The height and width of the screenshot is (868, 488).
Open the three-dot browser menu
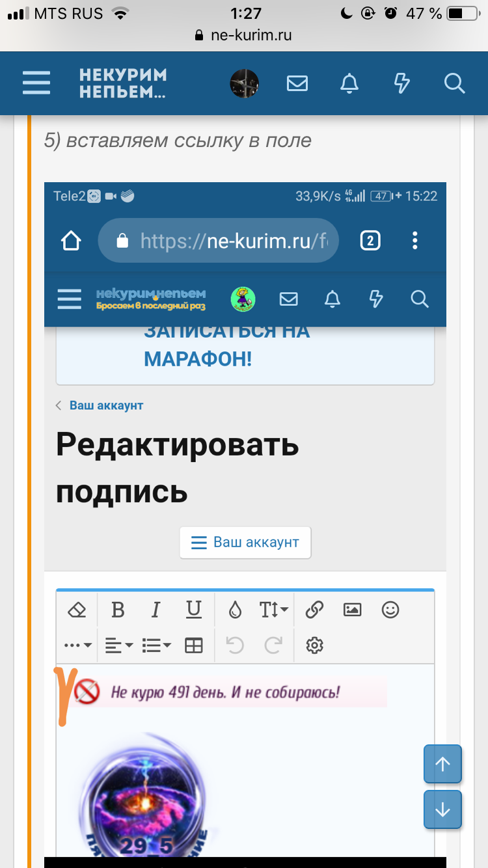pyautogui.click(x=414, y=241)
